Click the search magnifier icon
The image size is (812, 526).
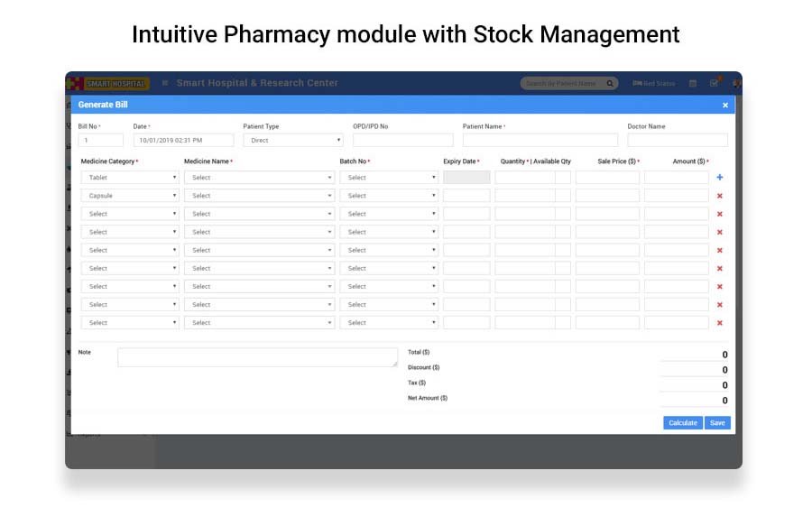point(610,84)
